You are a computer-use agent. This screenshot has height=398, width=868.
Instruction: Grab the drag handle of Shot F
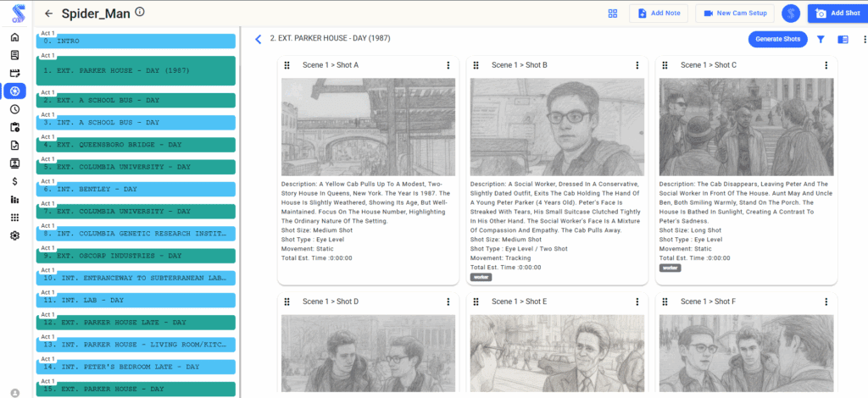pos(665,301)
